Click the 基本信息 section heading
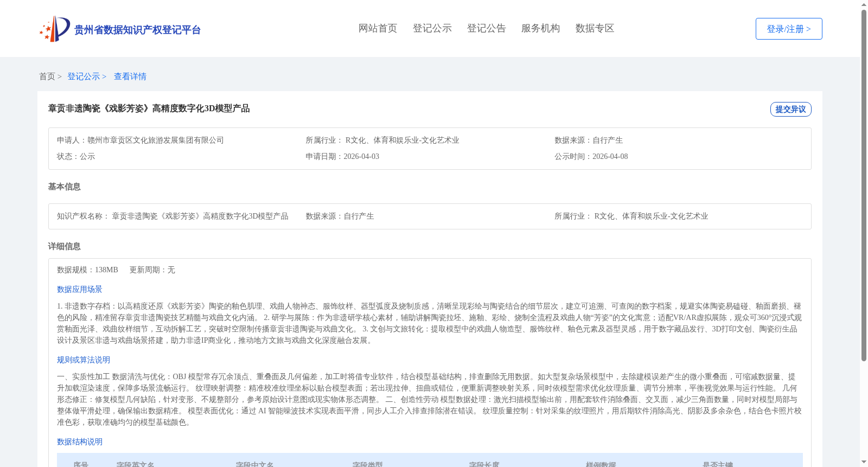Viewport: 868px width, 467px height. click(x=65, y=187)
